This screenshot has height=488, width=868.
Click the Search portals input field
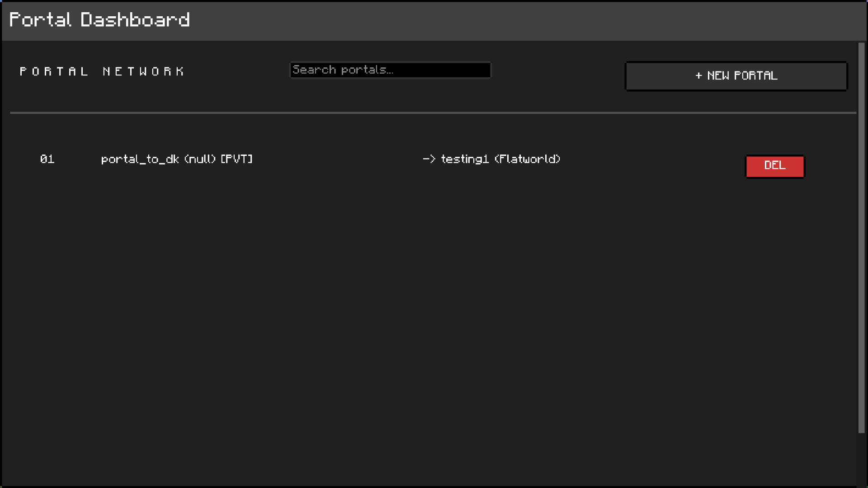390,70
